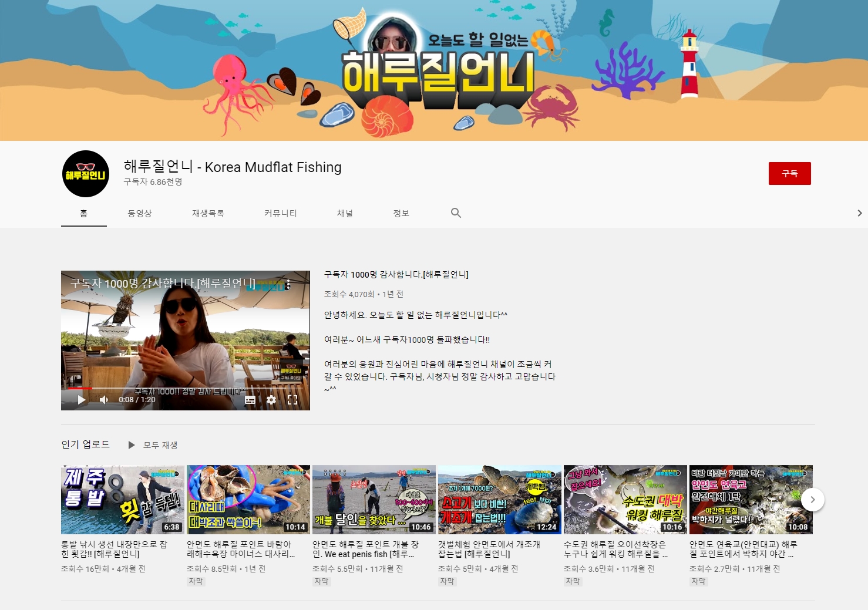This screenshot has height=610, width=868.
Task: Toggle subtitles on the featured video
Action: [250, 400]
